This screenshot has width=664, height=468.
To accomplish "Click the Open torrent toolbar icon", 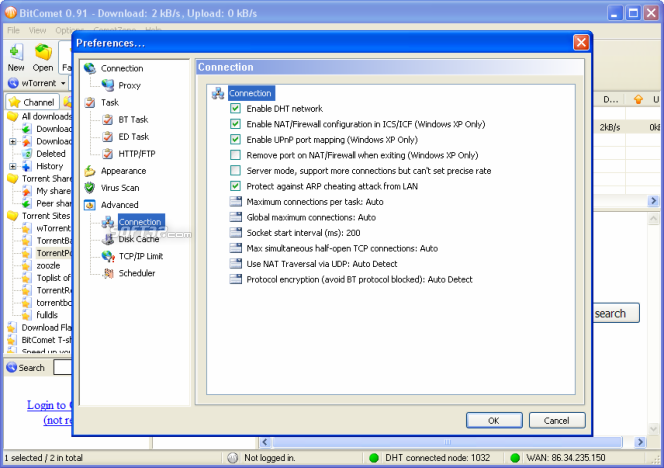I will coord(43,53).
